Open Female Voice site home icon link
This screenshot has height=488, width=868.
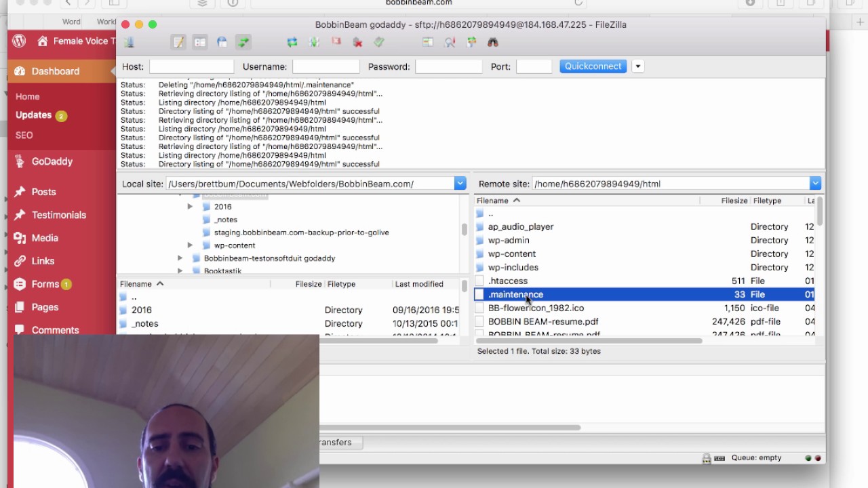pyautogui.click(x=43, y=41)
